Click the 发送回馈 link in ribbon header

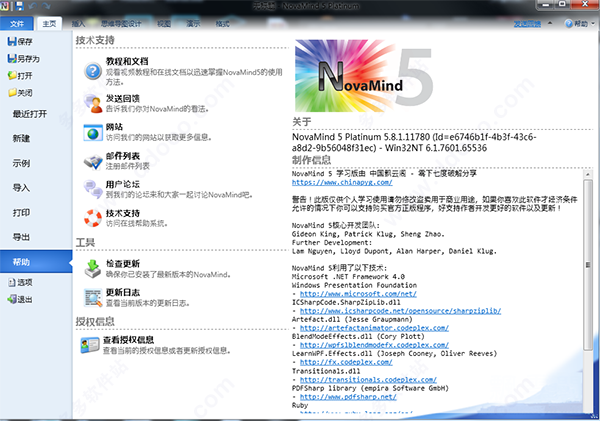527,24
